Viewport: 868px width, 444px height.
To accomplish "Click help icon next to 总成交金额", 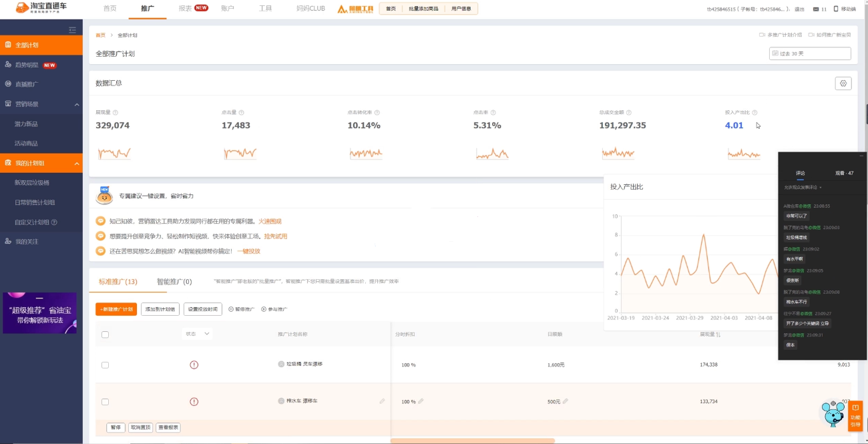I will pyautogui.click(x=629, y=113).
